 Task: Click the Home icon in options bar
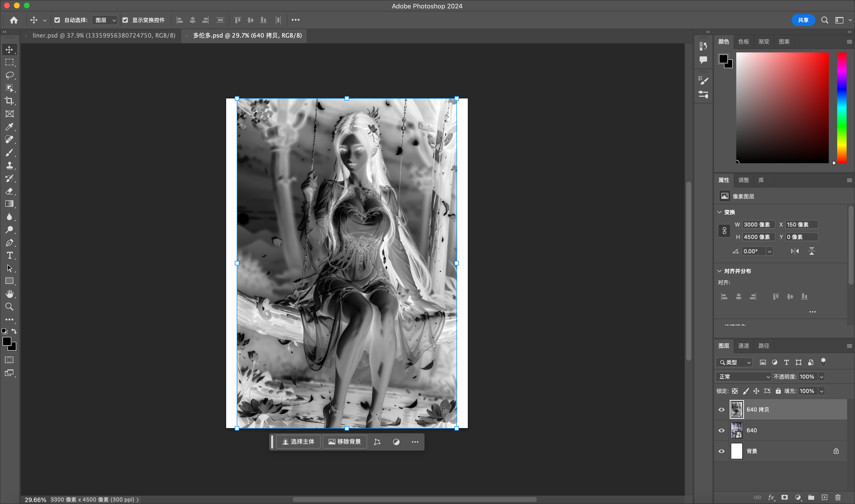click(14, 20)
